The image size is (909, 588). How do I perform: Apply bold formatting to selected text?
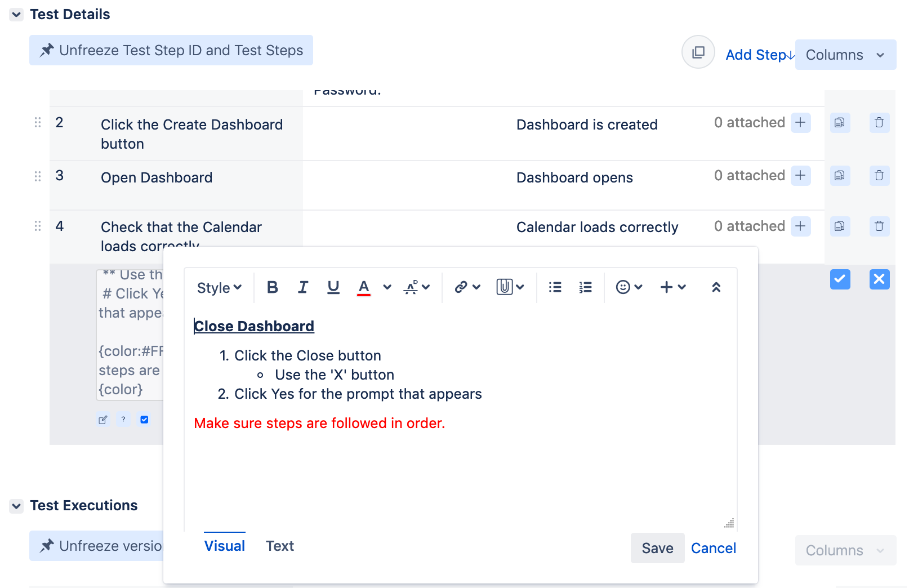[x=273, y=287]
